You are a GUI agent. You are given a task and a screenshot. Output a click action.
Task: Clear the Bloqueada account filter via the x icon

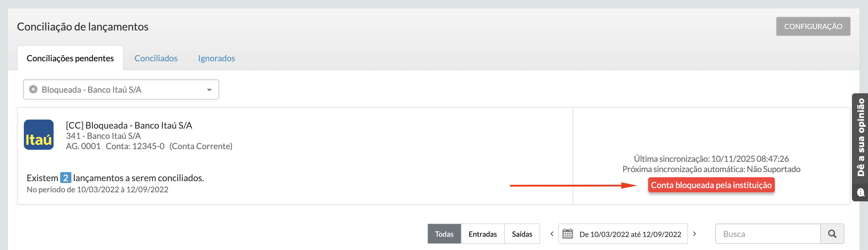pyautogui.click(x=33, y=89)
